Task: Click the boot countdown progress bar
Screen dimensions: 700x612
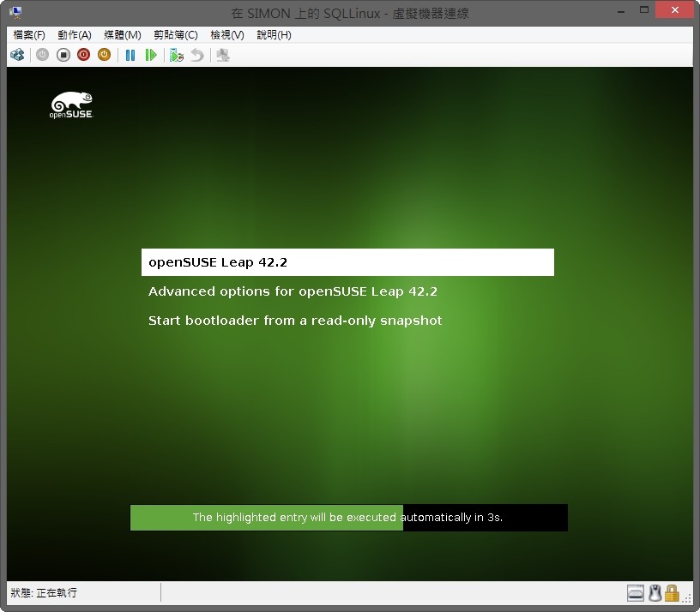Action: 348,518
